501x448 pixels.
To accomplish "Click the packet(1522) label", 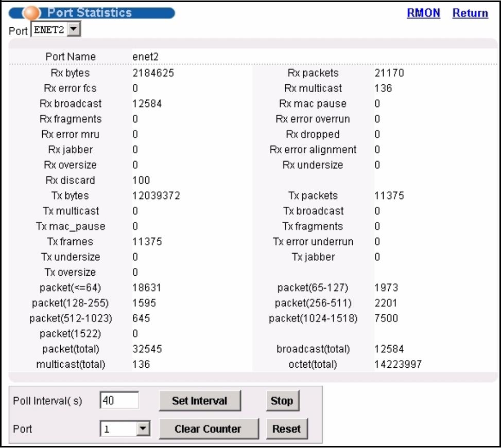I will point(71,333).
